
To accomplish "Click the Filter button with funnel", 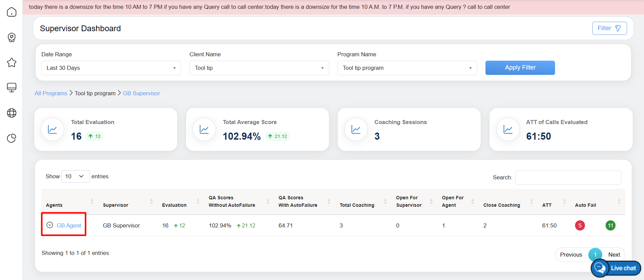I will 609,28.
